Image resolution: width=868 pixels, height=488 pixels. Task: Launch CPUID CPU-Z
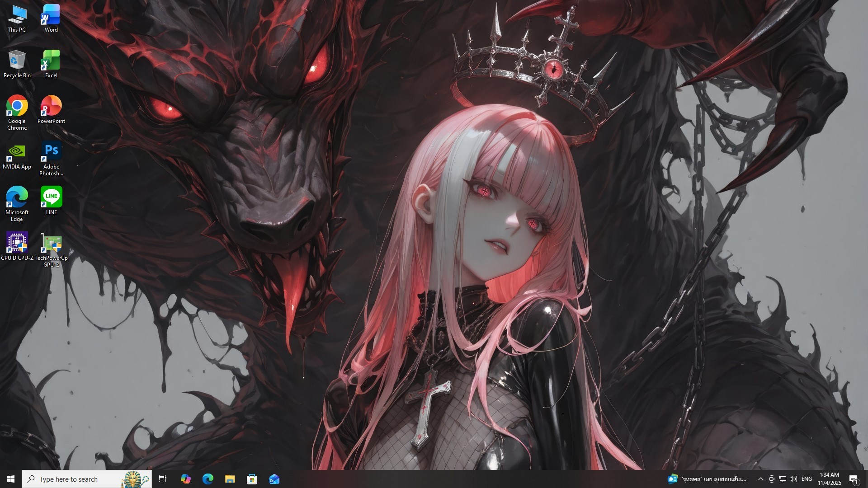[x=17, y=243]
